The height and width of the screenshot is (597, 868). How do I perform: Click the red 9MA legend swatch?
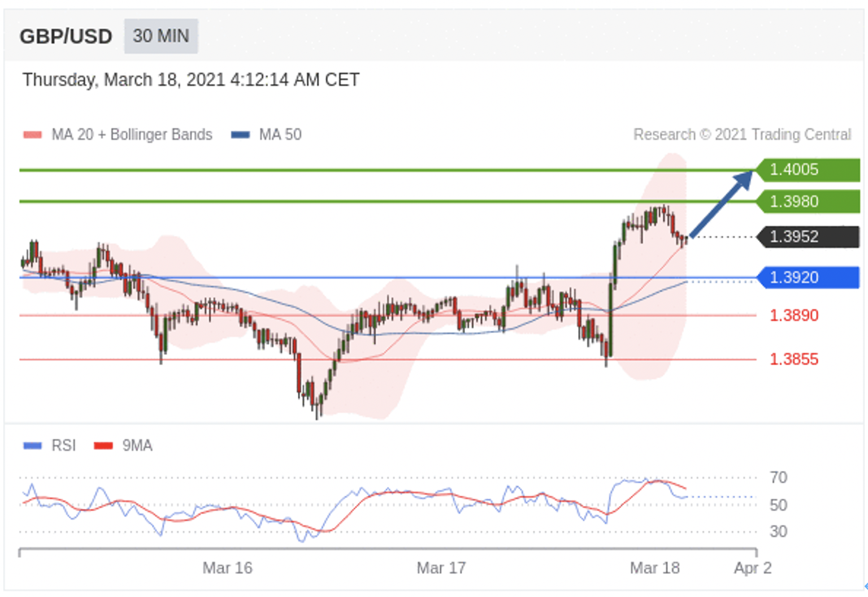103,445
